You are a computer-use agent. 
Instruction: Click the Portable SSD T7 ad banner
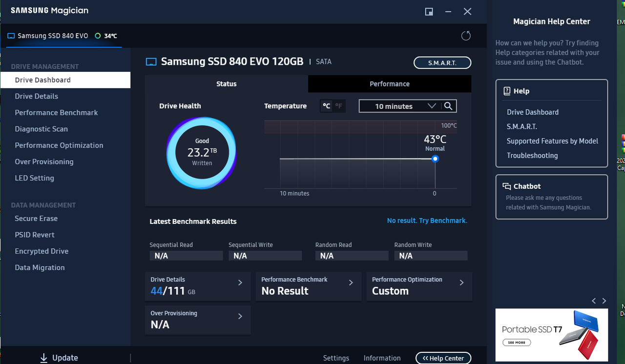coord(552,335)
